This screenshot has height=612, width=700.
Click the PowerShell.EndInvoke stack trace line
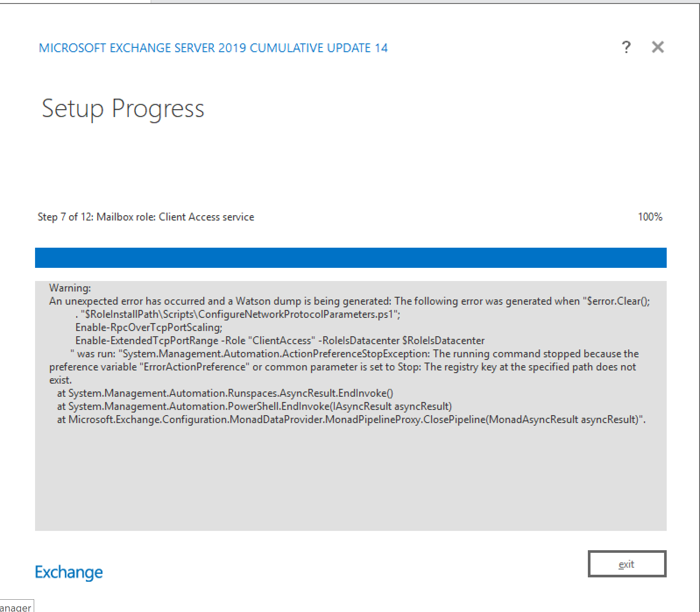[x=255, y=406]
